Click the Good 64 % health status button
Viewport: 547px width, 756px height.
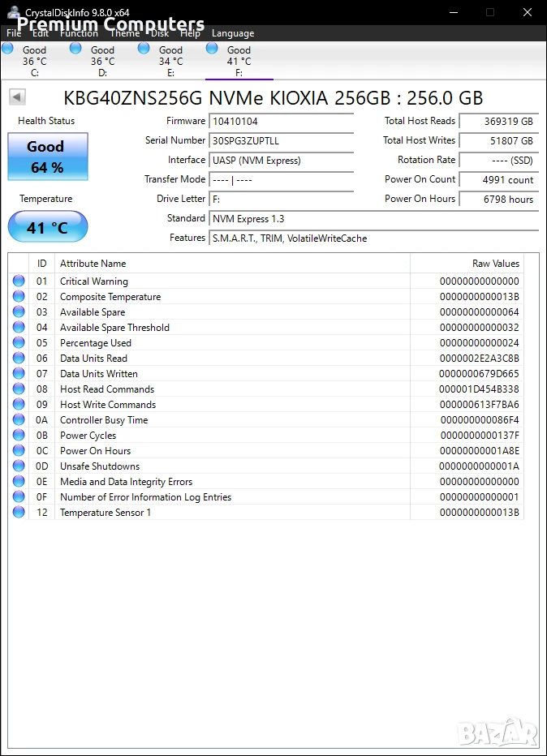click(48, 157)
